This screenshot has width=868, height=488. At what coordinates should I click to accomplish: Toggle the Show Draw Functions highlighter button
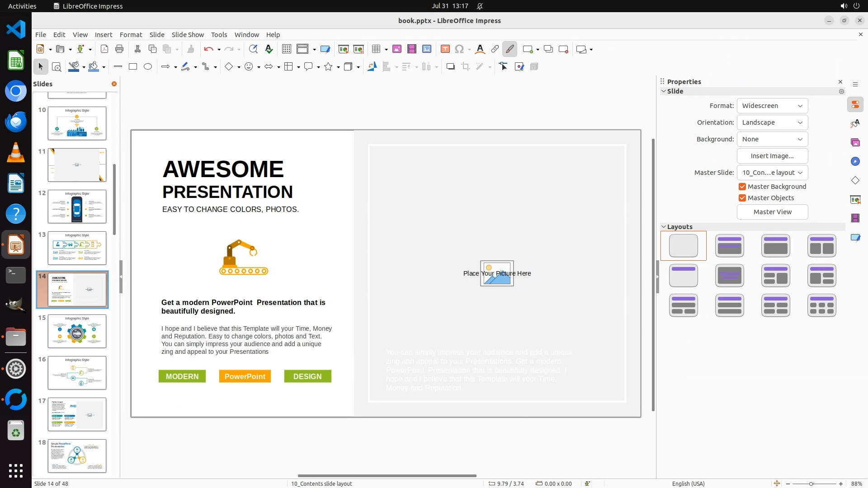point(509,49)
